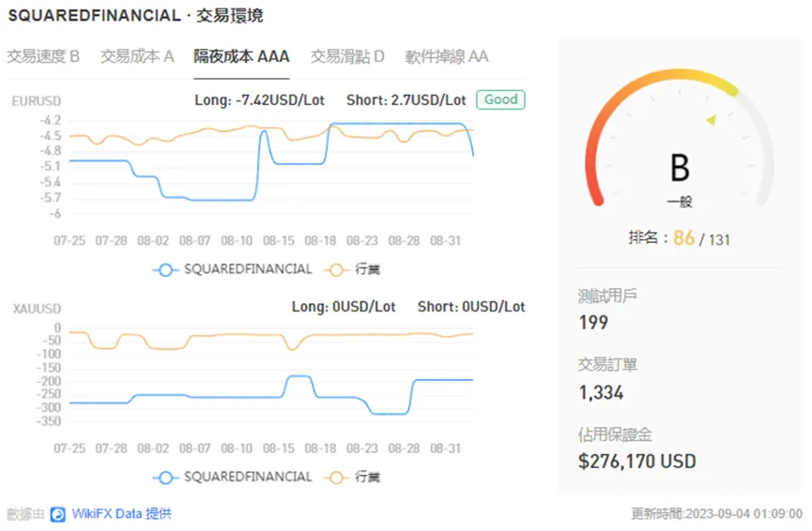The image size is (812, 531).
Task: Click the XAUUSD chart label
Action: (37, 309)
